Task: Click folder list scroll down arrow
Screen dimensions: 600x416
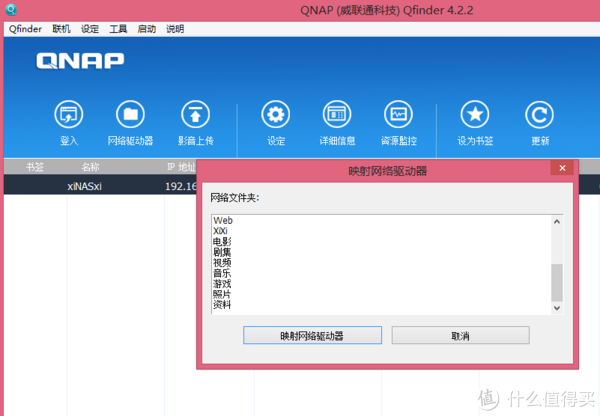Action: [557, 308]
